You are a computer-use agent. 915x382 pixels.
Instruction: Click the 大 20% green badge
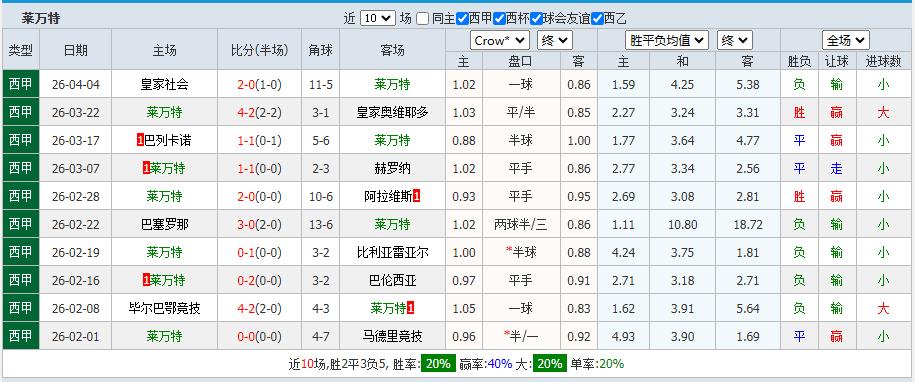coord(550,364)
